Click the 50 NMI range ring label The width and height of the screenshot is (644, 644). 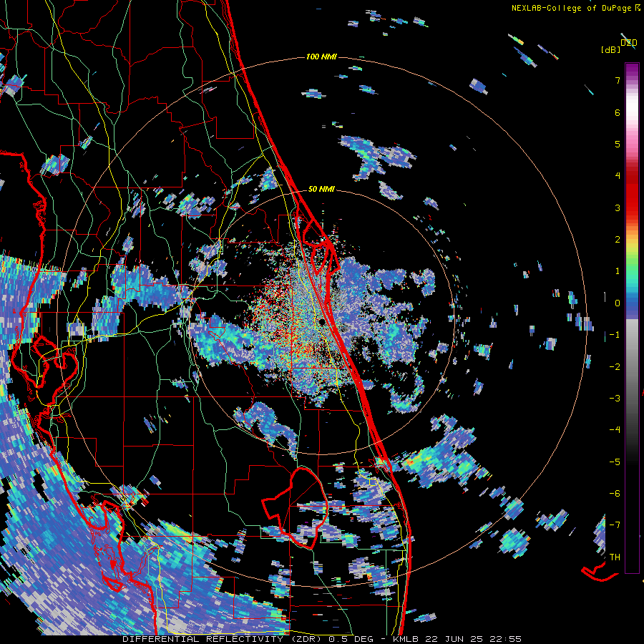coord(321,189)
